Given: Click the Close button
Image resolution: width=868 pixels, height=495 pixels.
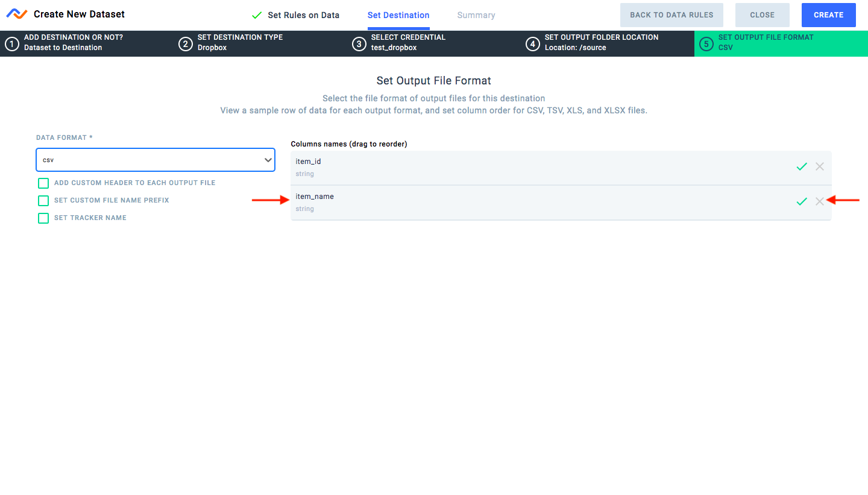Looking at the screenshot, I should click(x=763, y=15).
